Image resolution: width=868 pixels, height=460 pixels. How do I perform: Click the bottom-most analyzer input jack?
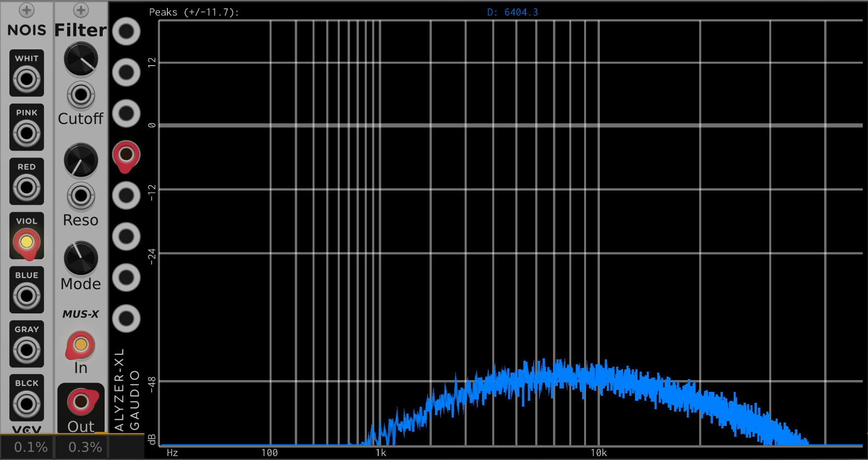coord(126,318)
